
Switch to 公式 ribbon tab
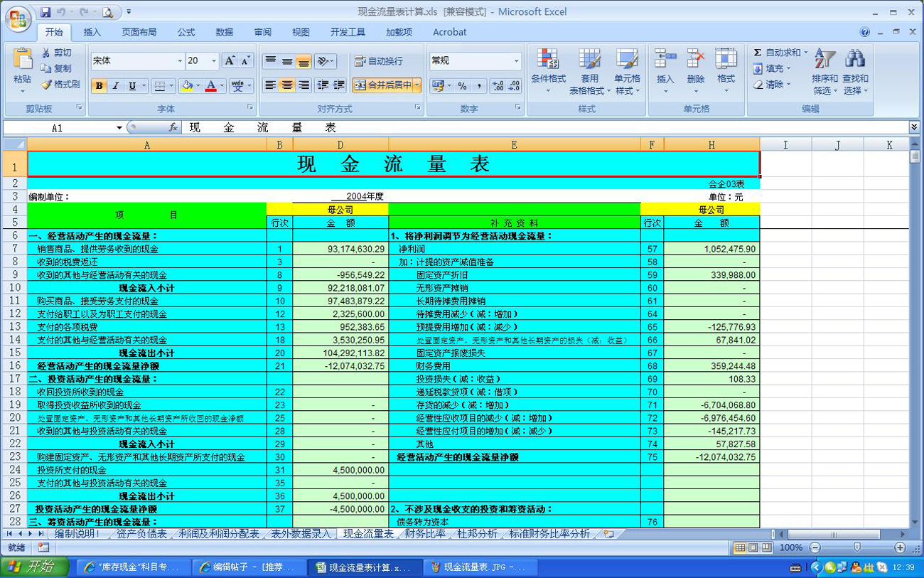tap(186, 32)
